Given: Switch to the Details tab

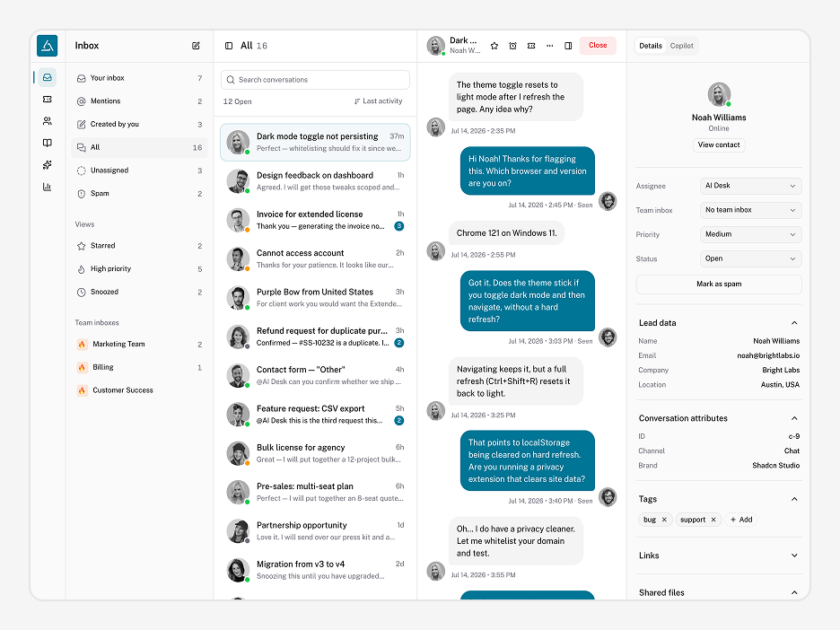Looking at the screenshot, I should click(x=651, y=46).
